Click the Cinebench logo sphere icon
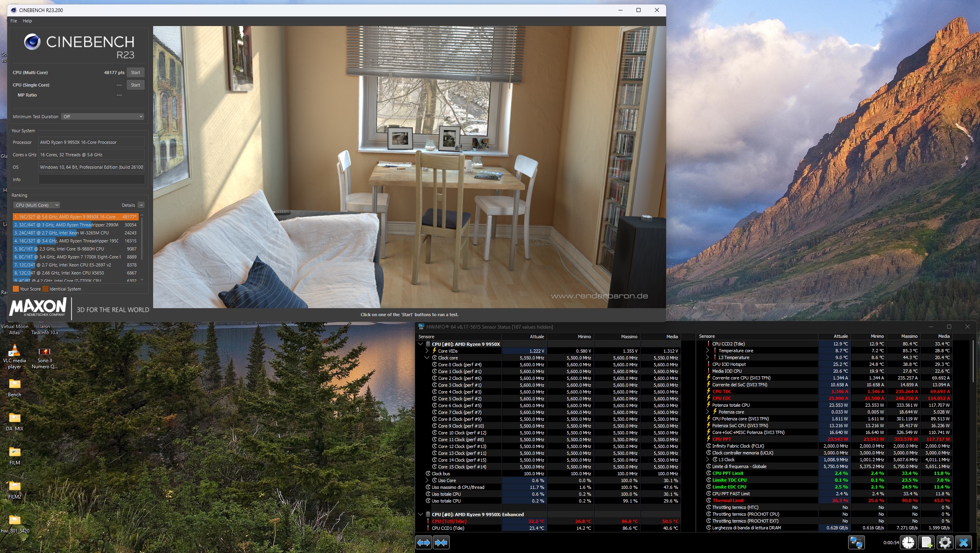 [x=32, y=42]
